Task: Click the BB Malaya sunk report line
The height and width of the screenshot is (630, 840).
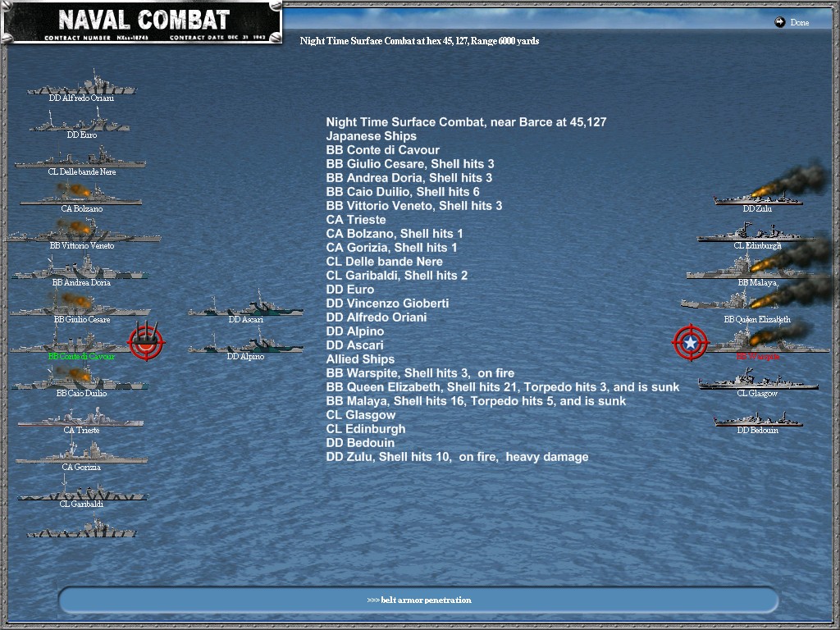Action: pyautogui.click(x=476, y=400)
